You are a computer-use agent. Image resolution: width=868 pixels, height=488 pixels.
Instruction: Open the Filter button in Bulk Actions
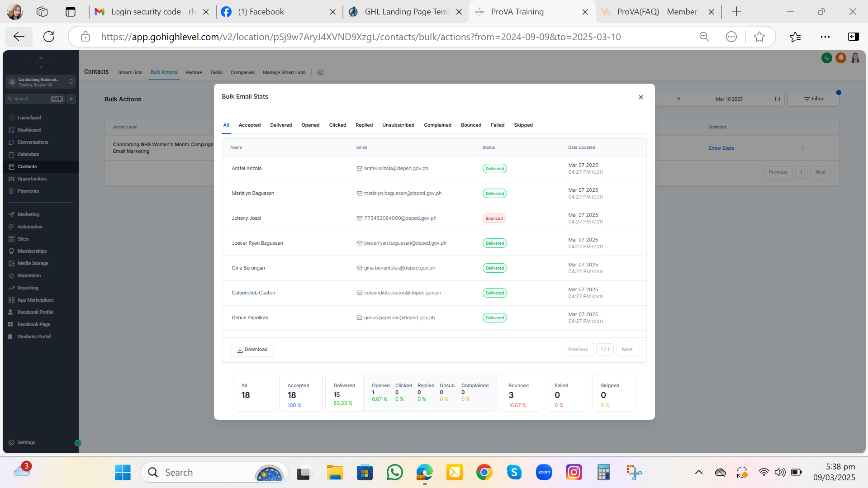pos(813,99)
